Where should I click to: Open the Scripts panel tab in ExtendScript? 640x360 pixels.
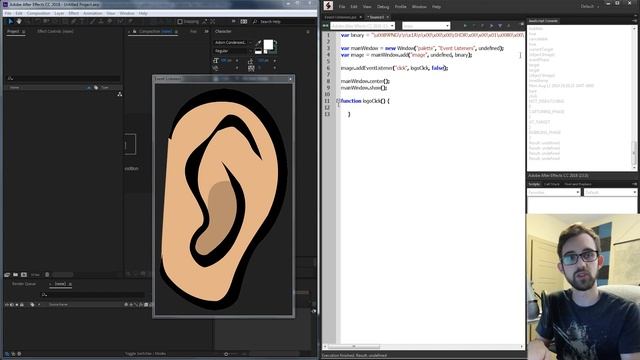click(x=534, y=184)
